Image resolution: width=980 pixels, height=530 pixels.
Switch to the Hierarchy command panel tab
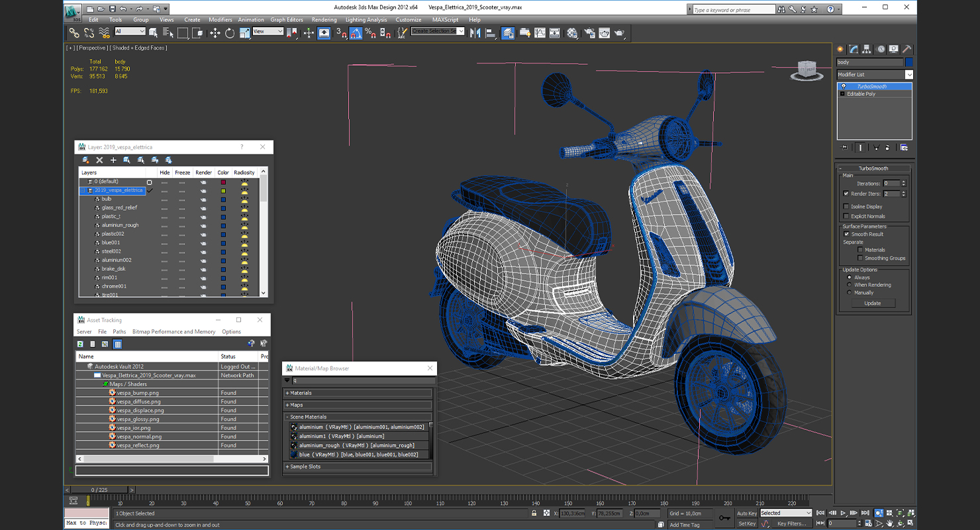tap(867, 49)
